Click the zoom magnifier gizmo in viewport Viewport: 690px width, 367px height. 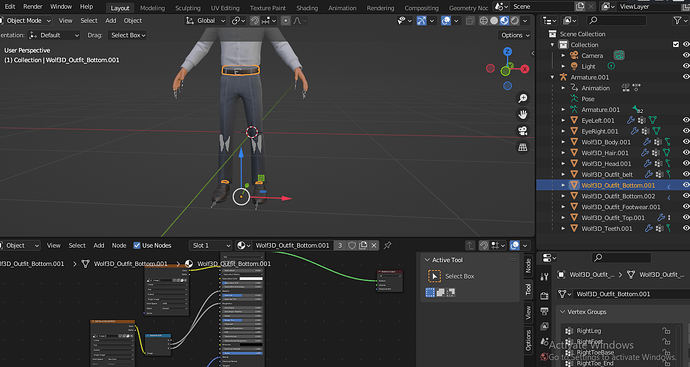(x=522, y=98)
